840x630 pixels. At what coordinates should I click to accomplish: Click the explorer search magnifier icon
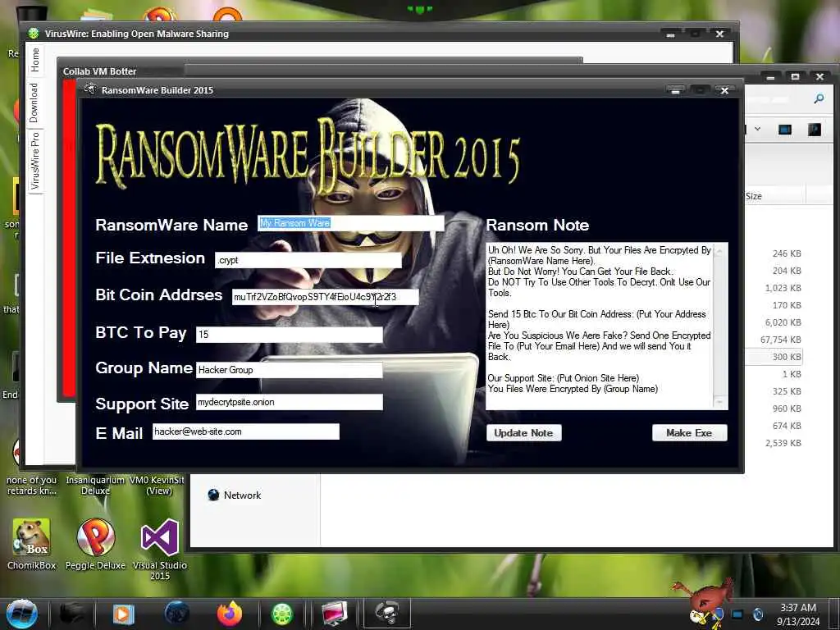click(819, 98)
